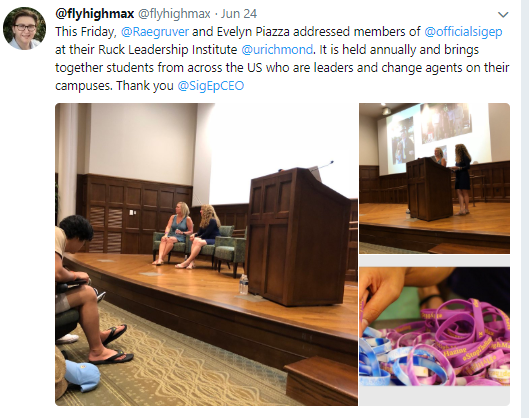Screen dimensions: 529x418
Task: Click the light blue cap on the floor
Action: point(82,375)
